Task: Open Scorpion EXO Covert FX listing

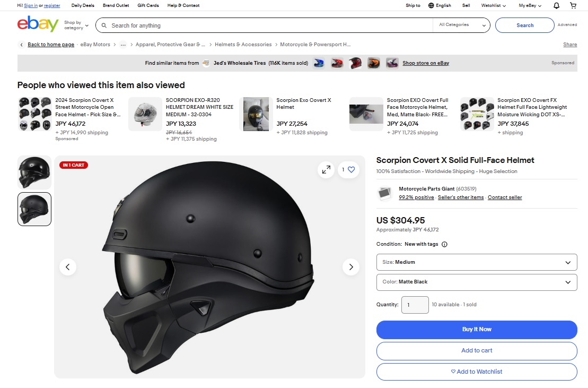Action: click(x=532, y=107)
